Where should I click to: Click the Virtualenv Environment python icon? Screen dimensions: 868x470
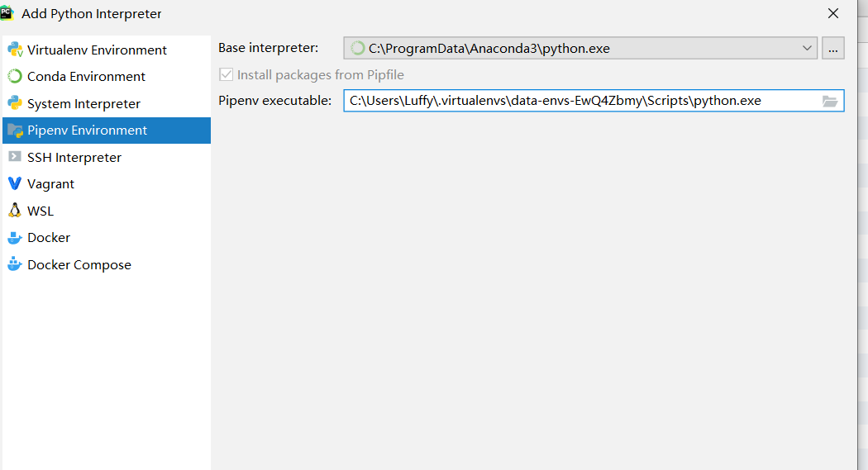tap(15, 50)
